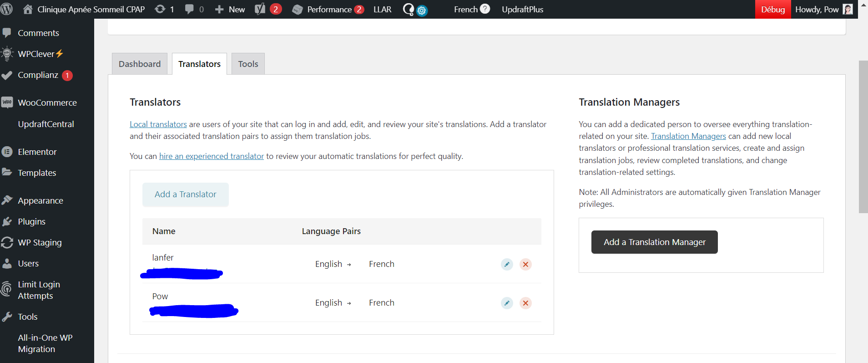Open the updates icon in admin bar
868x363 pixels.
(164, 9)
